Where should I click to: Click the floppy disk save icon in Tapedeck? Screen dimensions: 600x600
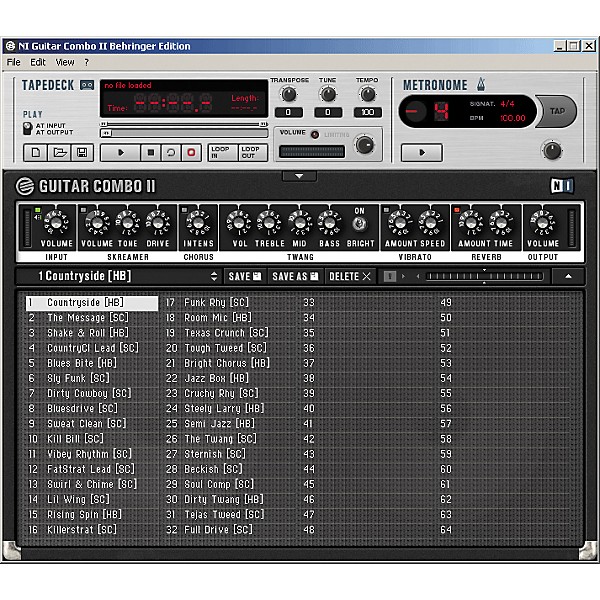(x=81, y=153)
